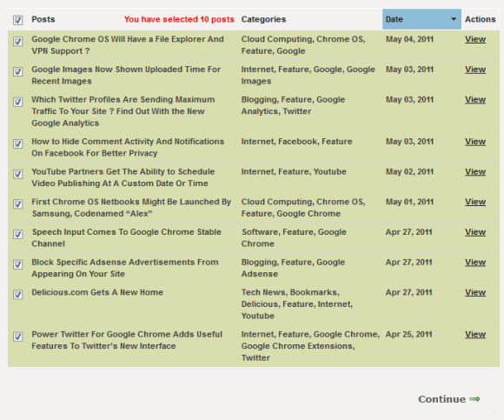Sort by the Date column header
The height and width of the screenshot is (420, 504).
(x=421, y=19)
